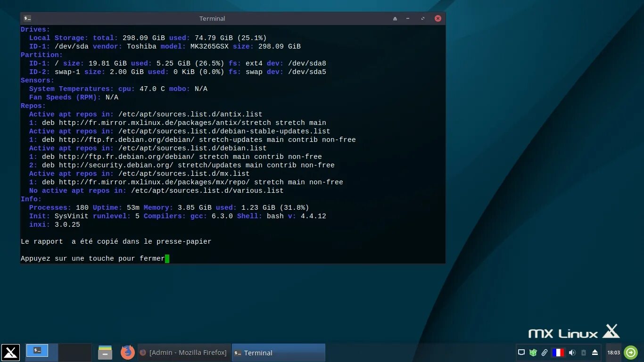
Task: Click the '/etc/apt/sources.list.d/antix.list' path
Action: tap(190, 114)
